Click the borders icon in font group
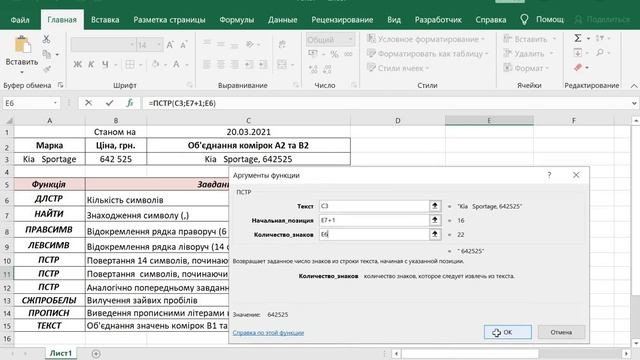 (130, 64)
